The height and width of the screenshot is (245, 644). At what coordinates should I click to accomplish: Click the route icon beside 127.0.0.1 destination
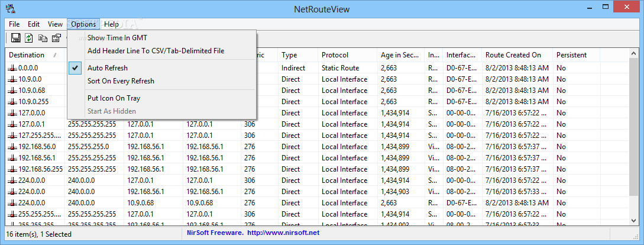pyautogui.click(x=13, y=124)
